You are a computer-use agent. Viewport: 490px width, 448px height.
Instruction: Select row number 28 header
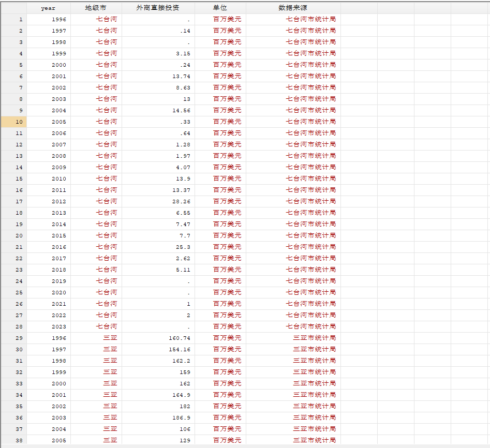pos(14,327)
